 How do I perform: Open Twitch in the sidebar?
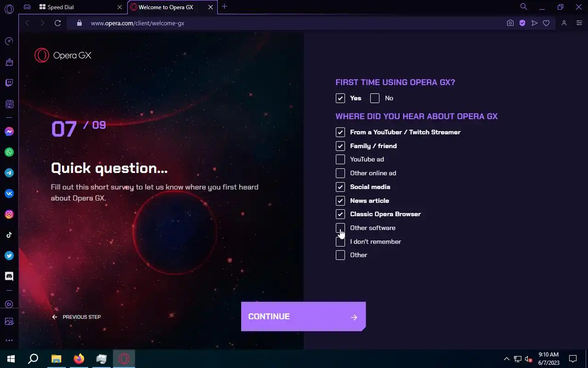click(9, 83)
